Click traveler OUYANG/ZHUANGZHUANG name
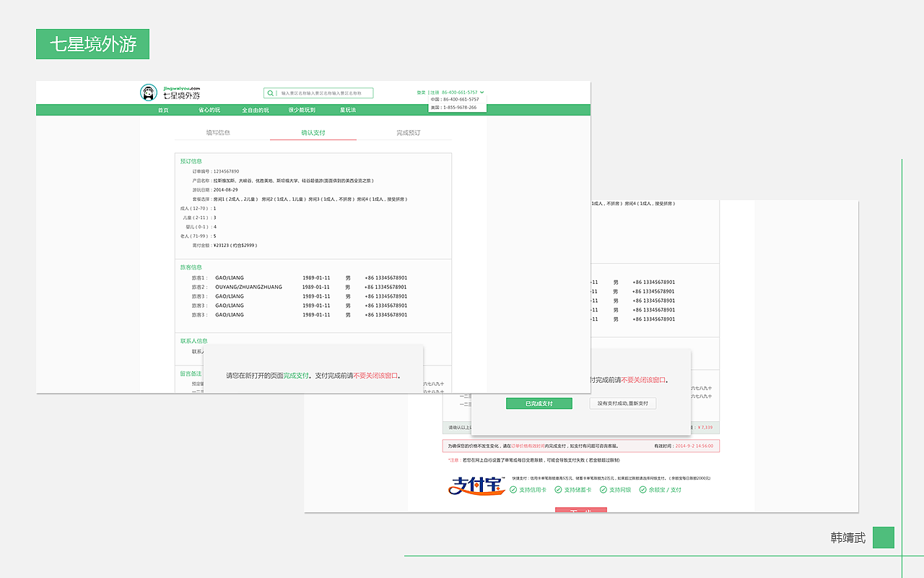The height and width of the screenshot is (578, 924). coord(248,288)
